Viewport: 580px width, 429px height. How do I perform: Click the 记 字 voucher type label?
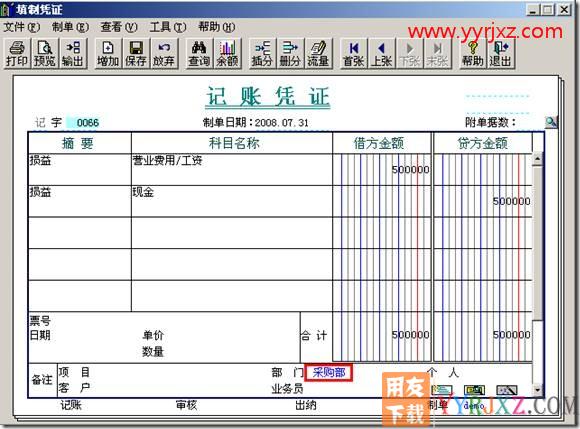tap(48, 122)
